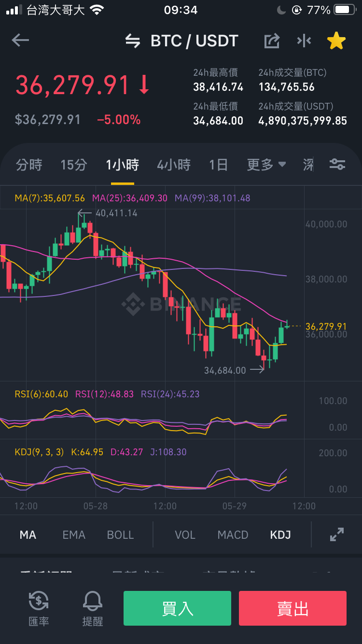362x644 pixels.
Task: Tap the 提醒 bell alert icon
Action: point(93,609)
